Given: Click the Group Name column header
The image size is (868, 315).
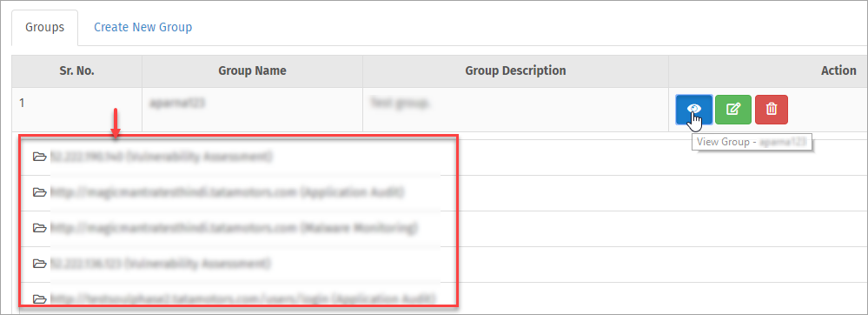Looking at the screenshot, I should tap(253, 71).
